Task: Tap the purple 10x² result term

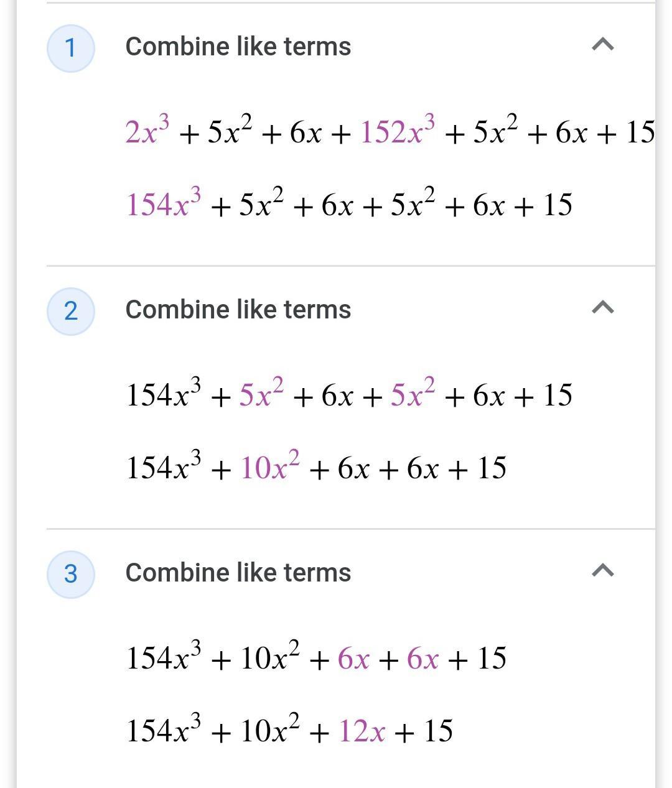Action: 269,466
